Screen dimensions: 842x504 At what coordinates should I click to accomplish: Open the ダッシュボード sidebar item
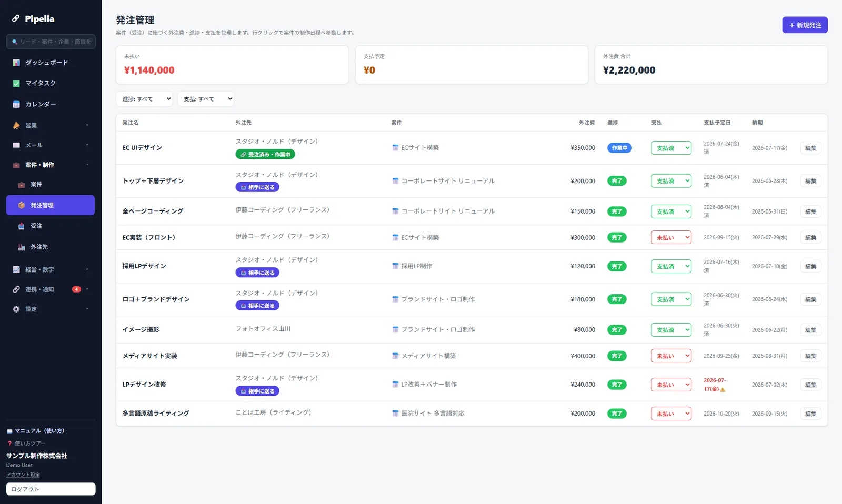(x=51, y=63)
